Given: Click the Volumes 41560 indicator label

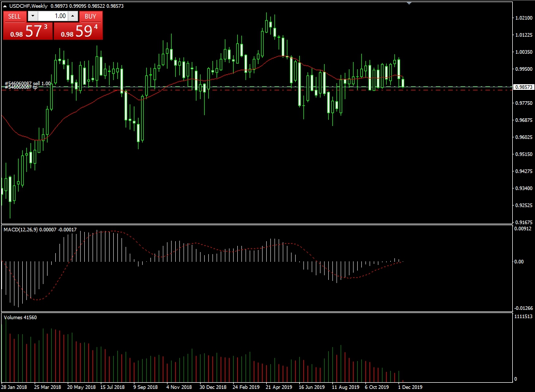Looking at the screenshot, I should pos(21,317).
